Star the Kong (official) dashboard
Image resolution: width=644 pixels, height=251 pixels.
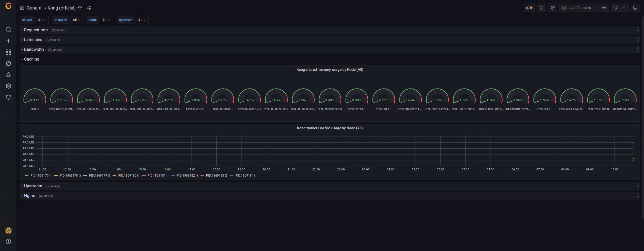(80, 8)
